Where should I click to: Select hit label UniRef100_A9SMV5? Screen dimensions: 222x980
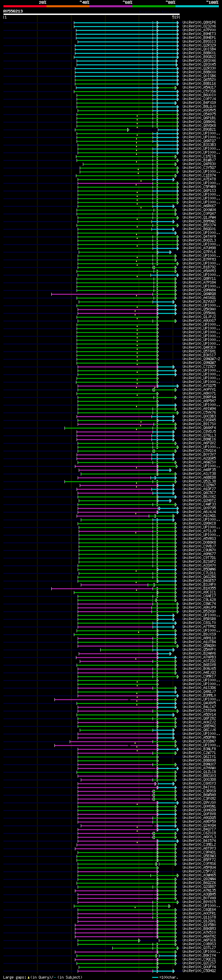[x=199, y=110]
